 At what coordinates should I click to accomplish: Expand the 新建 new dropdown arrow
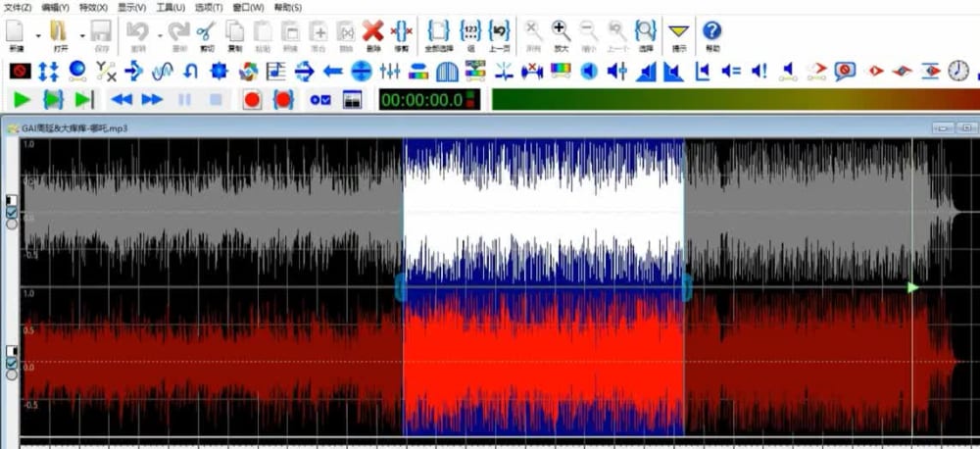pyautogui.click(x=39, y=35)
